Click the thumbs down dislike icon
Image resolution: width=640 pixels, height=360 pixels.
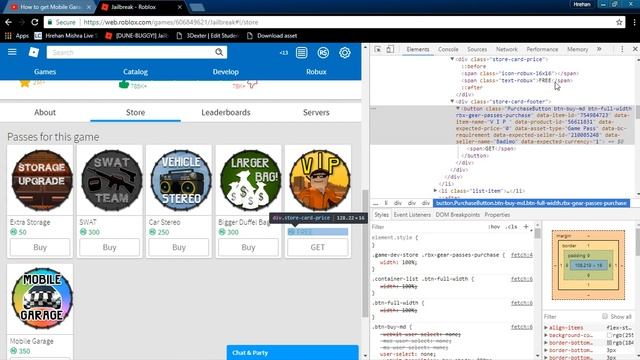point(252,84)
